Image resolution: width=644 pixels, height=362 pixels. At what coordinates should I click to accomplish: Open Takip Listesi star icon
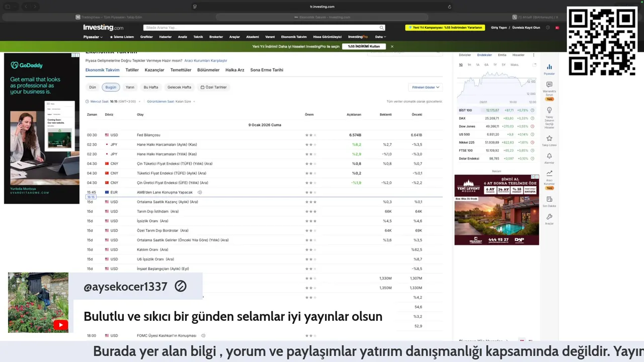549,138
